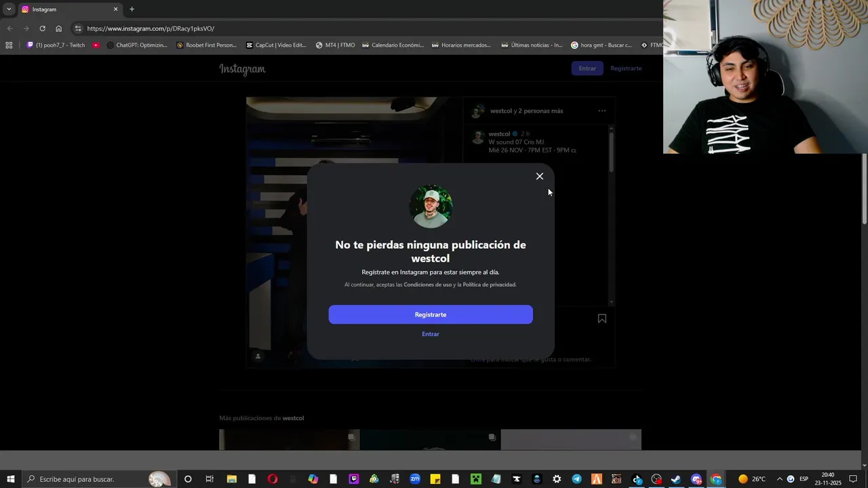Image resolution: width=868 pixels, height=488 pixels.
Task: Click the bookmark save icon on the post
Action: 601,319
